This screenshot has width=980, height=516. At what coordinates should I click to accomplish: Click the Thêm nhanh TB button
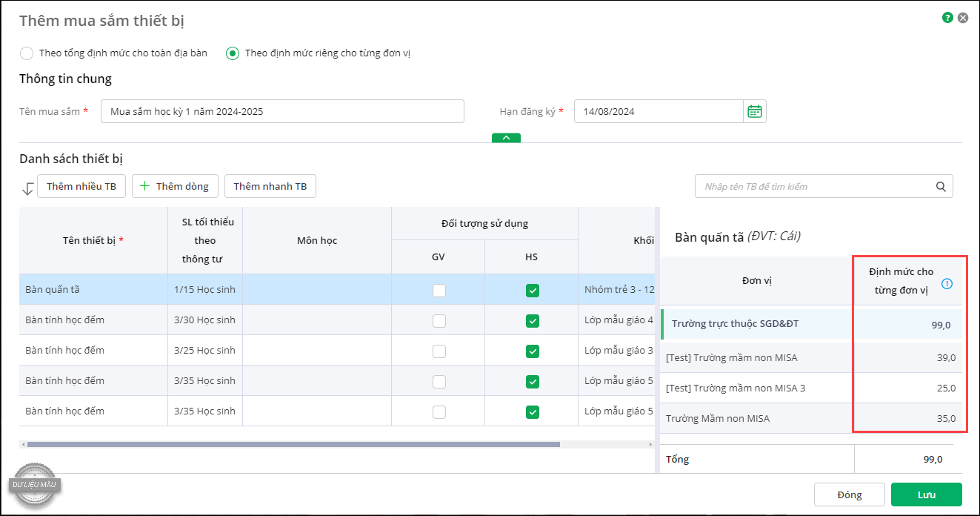coord(270,187)
